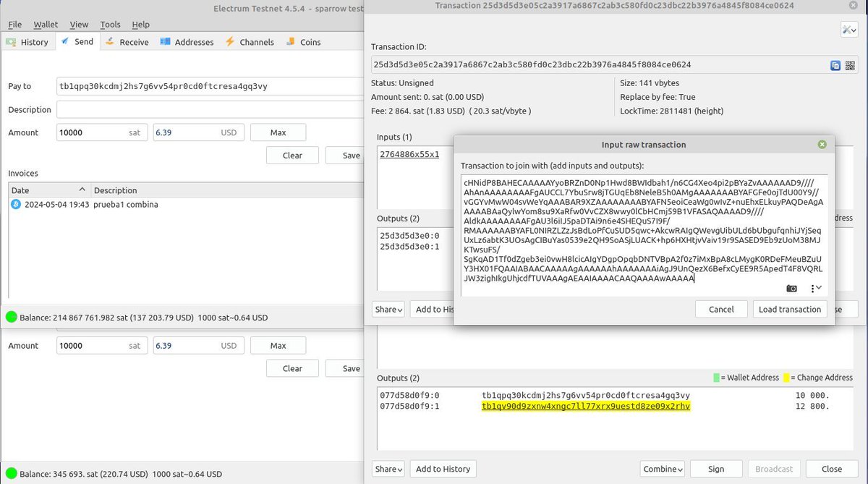Open the transaction tools wrench dropdown
Image resolution: width=868 pixels, height=484 pixels.
tap(848, 29)
